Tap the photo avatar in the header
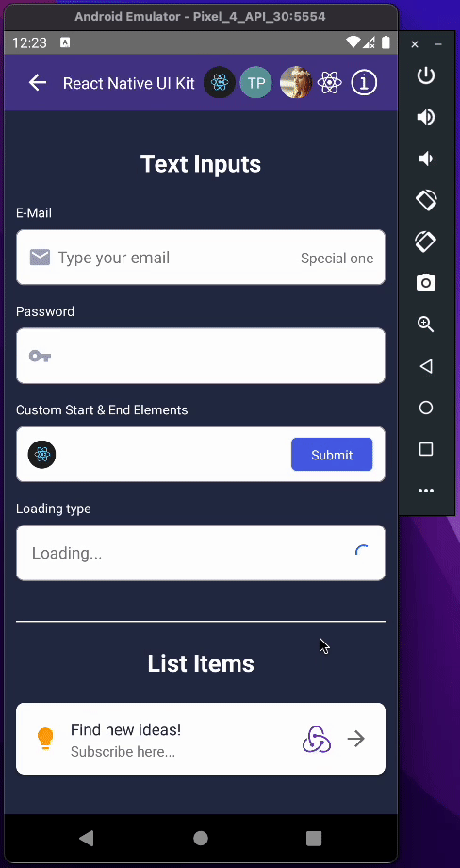460x868 pixels. point(296,83)
